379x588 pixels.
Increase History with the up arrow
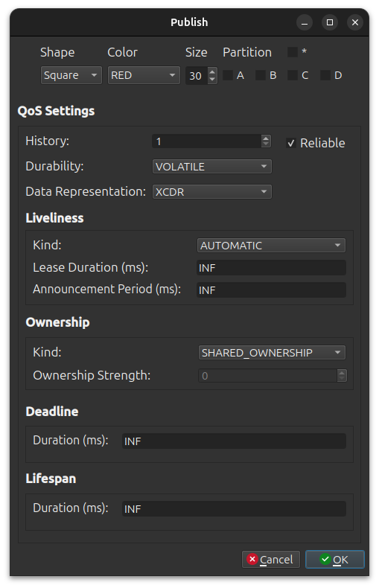click(x=266, y=138)
